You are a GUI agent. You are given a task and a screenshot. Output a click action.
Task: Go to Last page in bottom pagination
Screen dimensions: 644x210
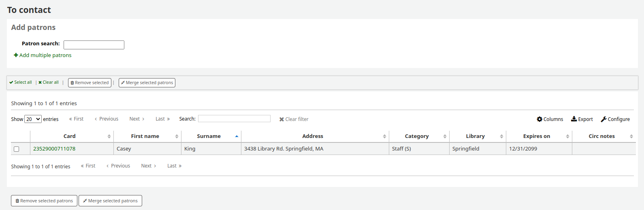pyautogui.click(x=174, y=166)
